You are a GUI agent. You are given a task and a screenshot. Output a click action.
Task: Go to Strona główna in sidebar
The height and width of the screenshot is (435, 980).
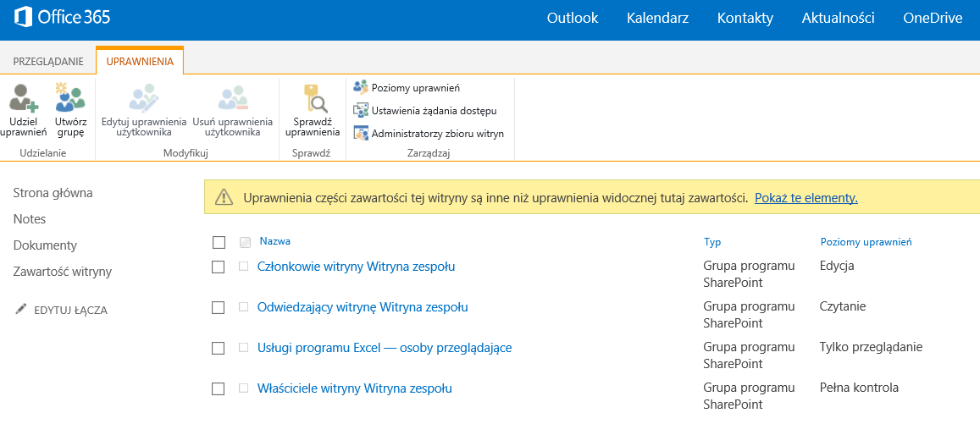(53, 193)
